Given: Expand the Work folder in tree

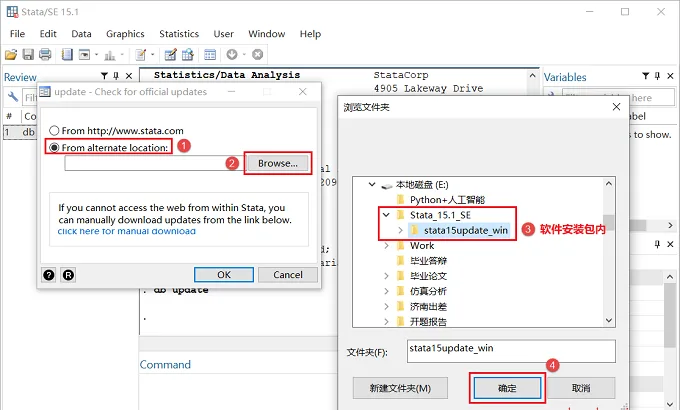Looking at the screenshot, I should tap(386, 246).
